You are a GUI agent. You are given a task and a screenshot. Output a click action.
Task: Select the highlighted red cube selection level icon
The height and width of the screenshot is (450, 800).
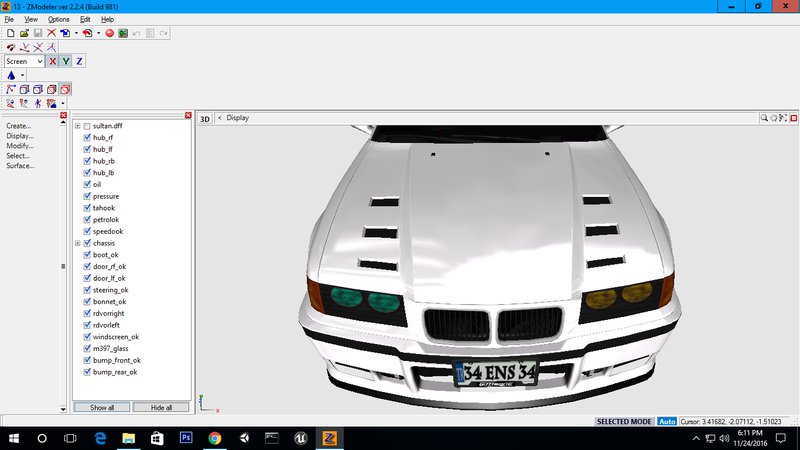pos(65,89)
